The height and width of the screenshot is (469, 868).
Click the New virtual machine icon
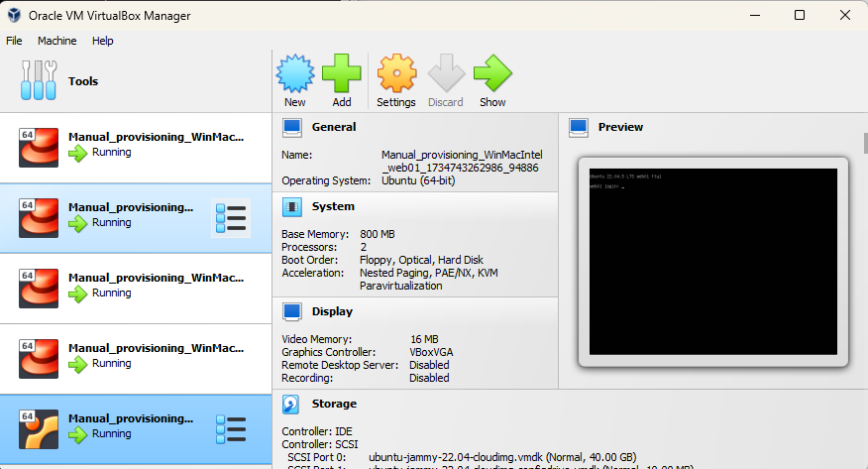(294, 73)
